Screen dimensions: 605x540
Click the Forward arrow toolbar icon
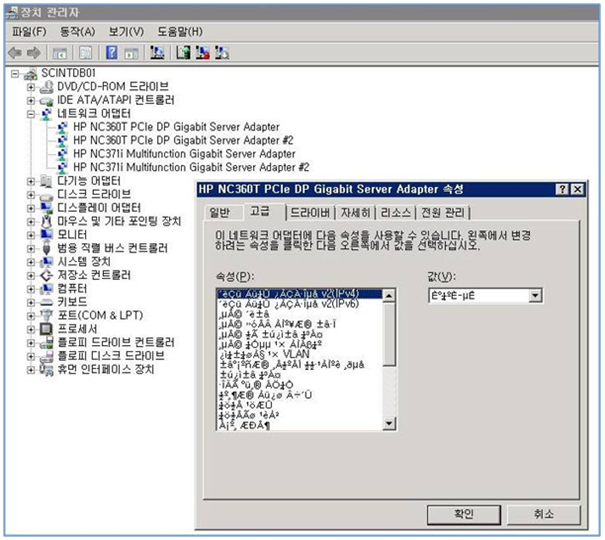tap(34, 53)
